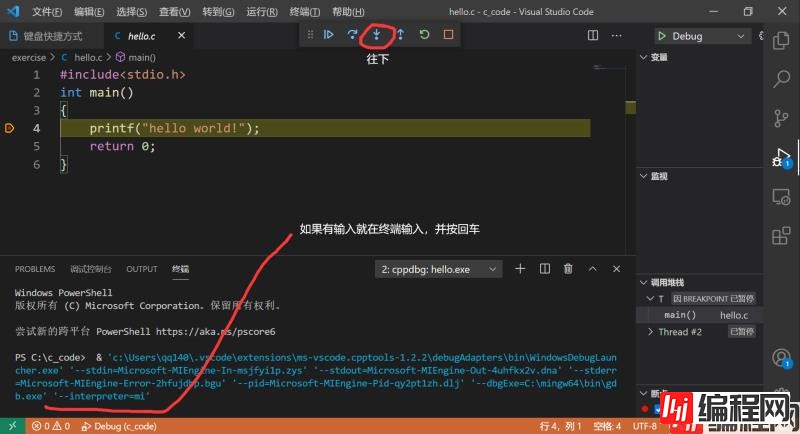Open the 帮助 menu
The height and width of the screenshot is (434, 800).
click(348, 12)
